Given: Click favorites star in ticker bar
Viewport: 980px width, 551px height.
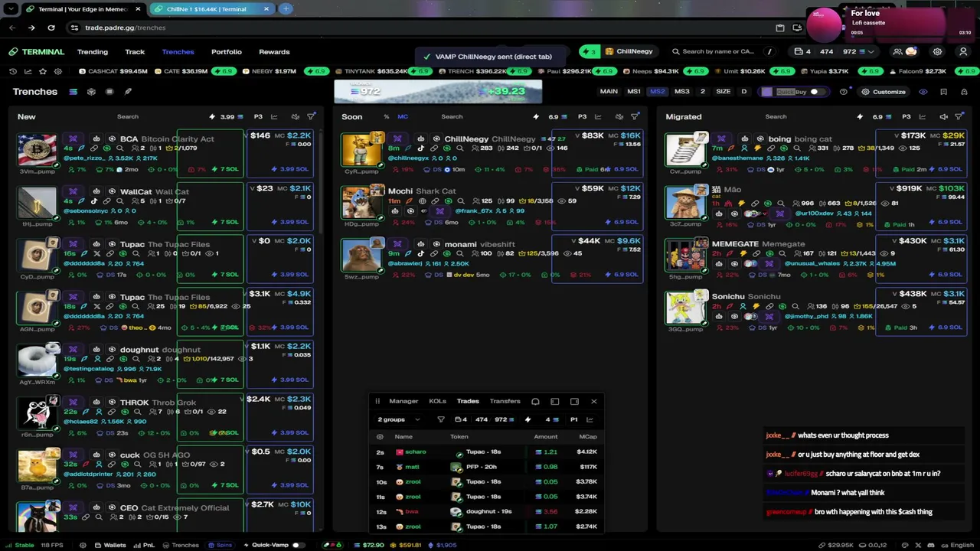Looking at the screenshot, I should point(43,71).
